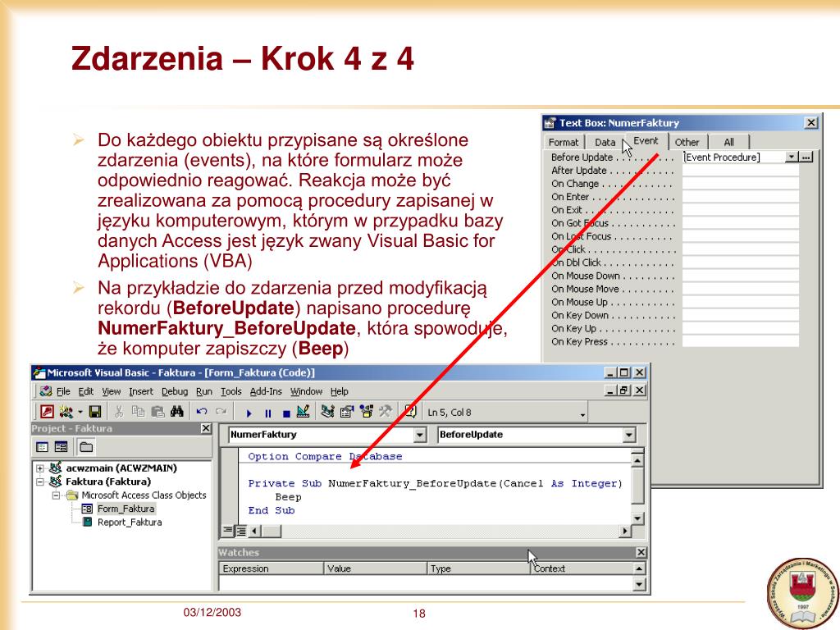Click the Value column header in Watches
Screen dimensions: 840x630
[376, 568]
